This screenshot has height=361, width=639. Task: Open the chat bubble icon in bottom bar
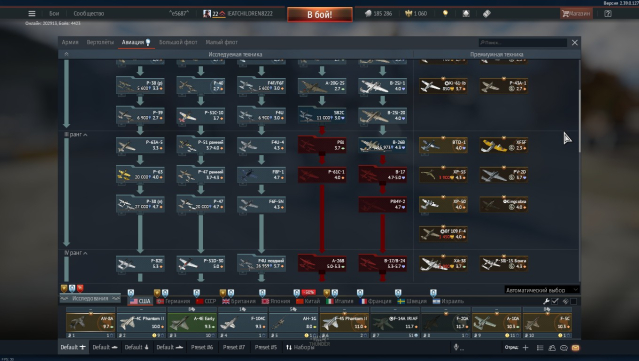[x=564, y=348]
